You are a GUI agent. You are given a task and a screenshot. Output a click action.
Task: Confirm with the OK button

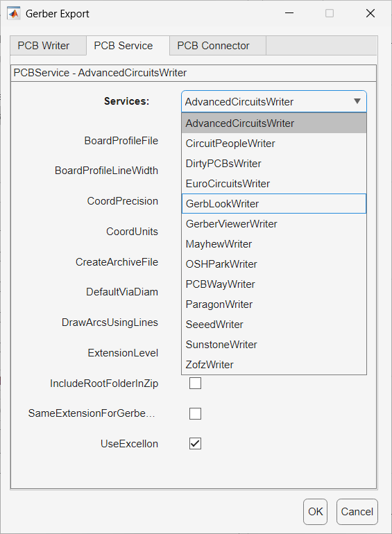pos(316,512)
